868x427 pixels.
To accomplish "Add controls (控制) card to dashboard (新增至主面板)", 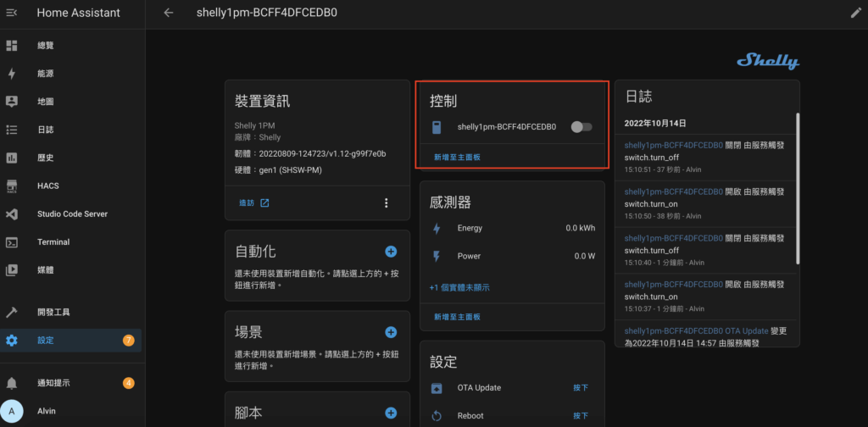I will click(x=457, y=158).
